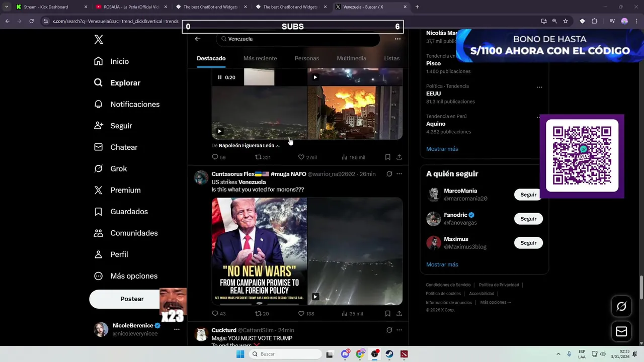The image size is (644, 362).
Task: Switch to Multimedia tab
Action: [x=352, y=58]
